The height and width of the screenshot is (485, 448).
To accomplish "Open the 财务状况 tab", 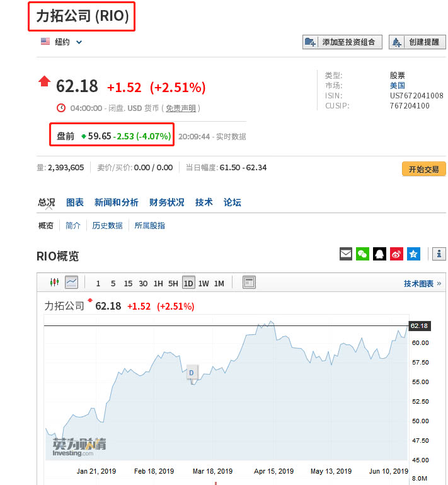I will [166, 202].
